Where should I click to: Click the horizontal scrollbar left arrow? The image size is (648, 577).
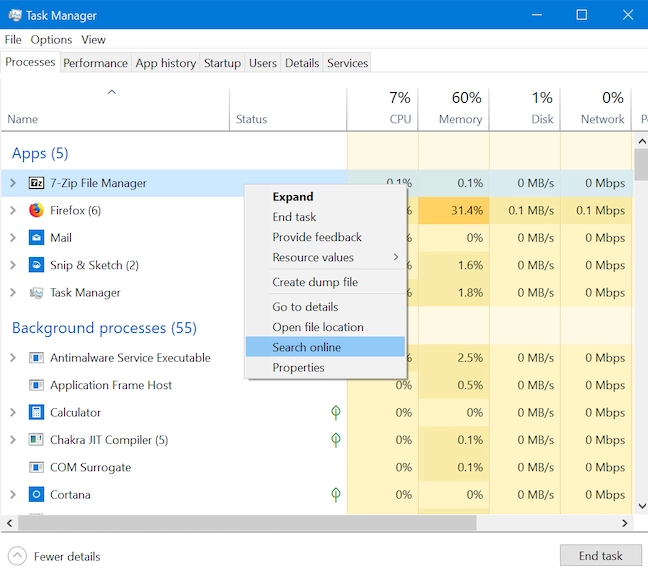[10, 523]
